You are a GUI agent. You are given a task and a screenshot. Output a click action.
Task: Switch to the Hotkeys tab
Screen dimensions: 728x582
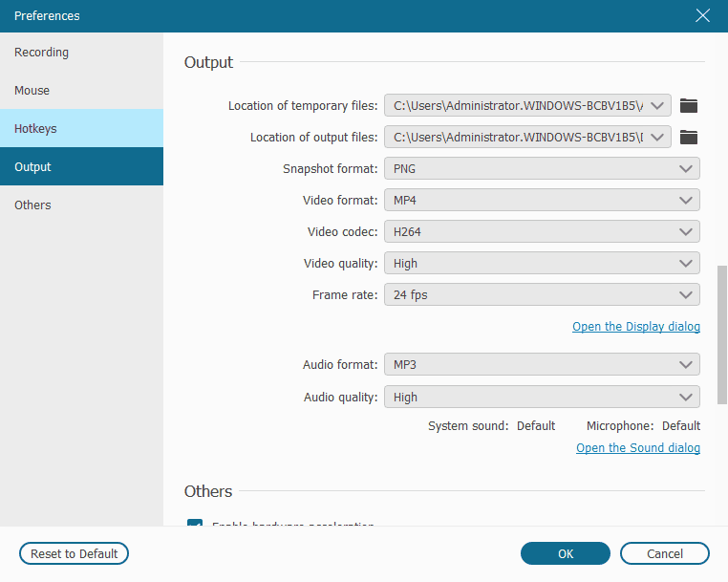[x=82, y=128]
